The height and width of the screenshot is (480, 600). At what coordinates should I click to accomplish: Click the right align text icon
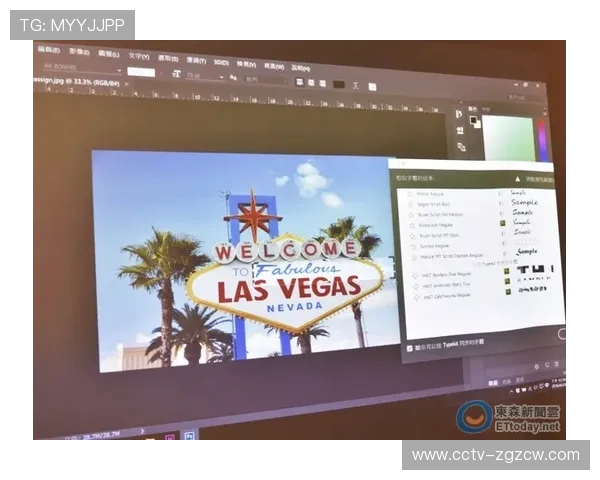tap(323, 83)
